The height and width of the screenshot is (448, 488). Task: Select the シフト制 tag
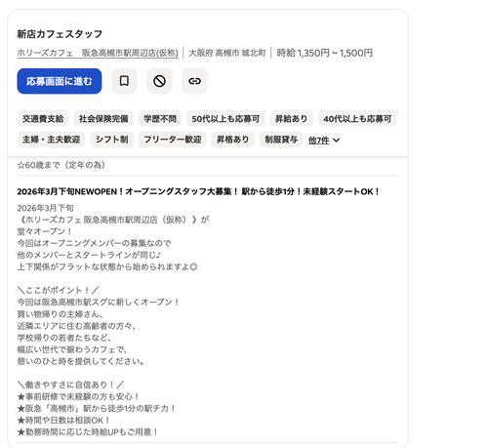click(x=112, y=140)
